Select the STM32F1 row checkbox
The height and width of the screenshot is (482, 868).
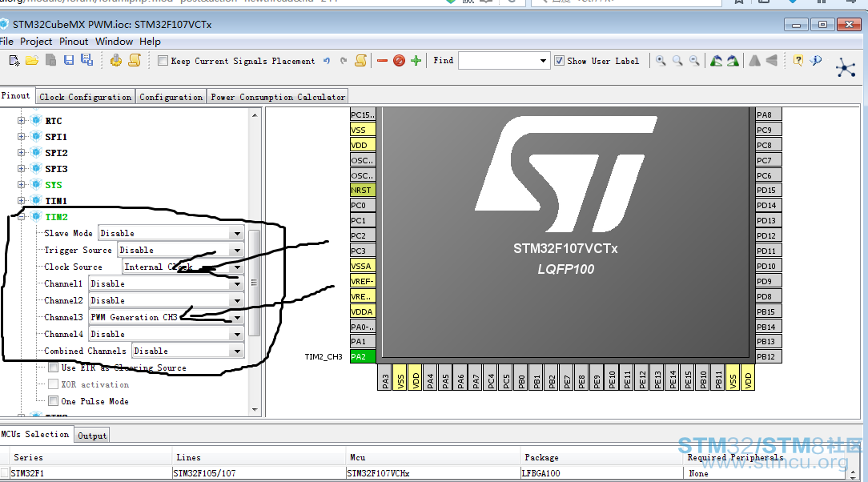pos(5,472)
